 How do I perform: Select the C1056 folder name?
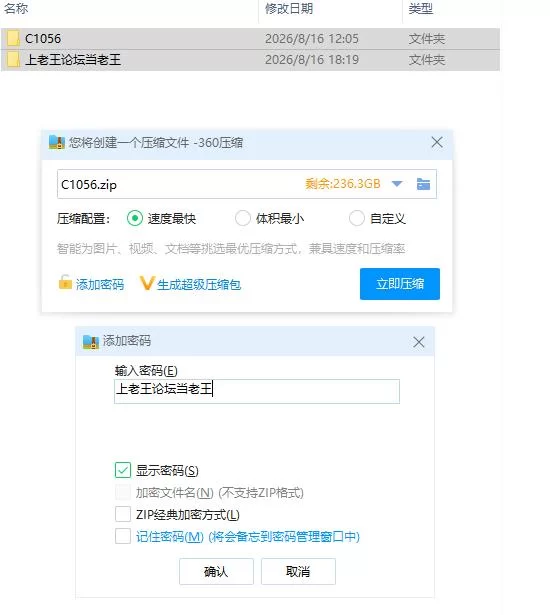pyautogui.click(x=43, y=38)
